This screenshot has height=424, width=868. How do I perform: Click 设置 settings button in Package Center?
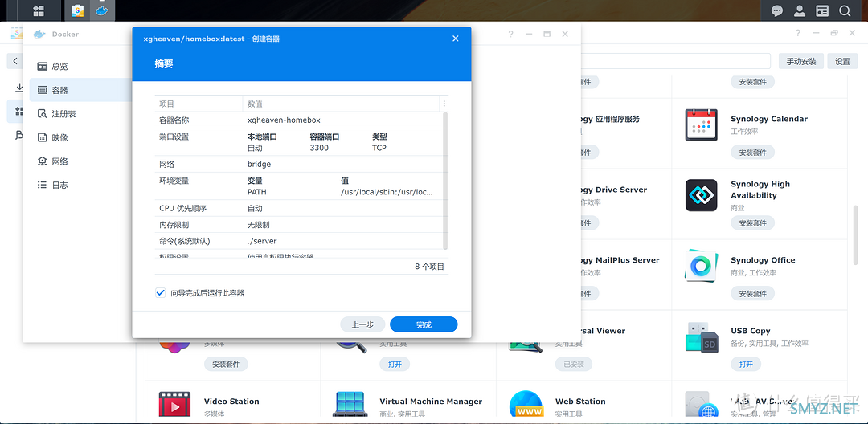coord(842,61)
